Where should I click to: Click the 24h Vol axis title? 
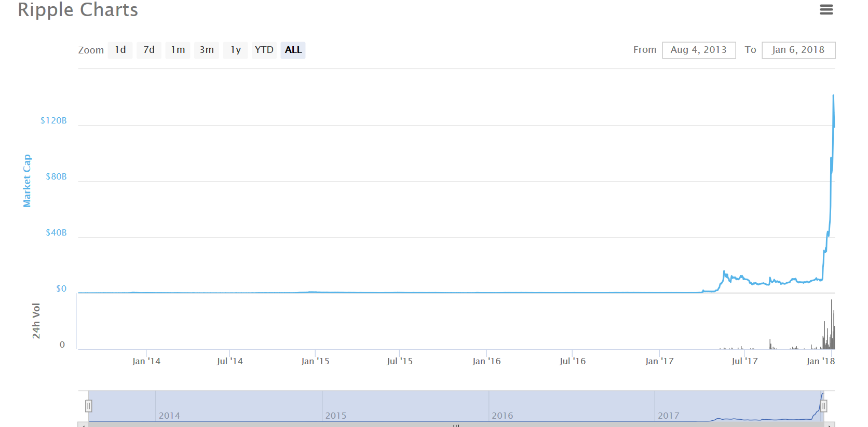(36, 321)
